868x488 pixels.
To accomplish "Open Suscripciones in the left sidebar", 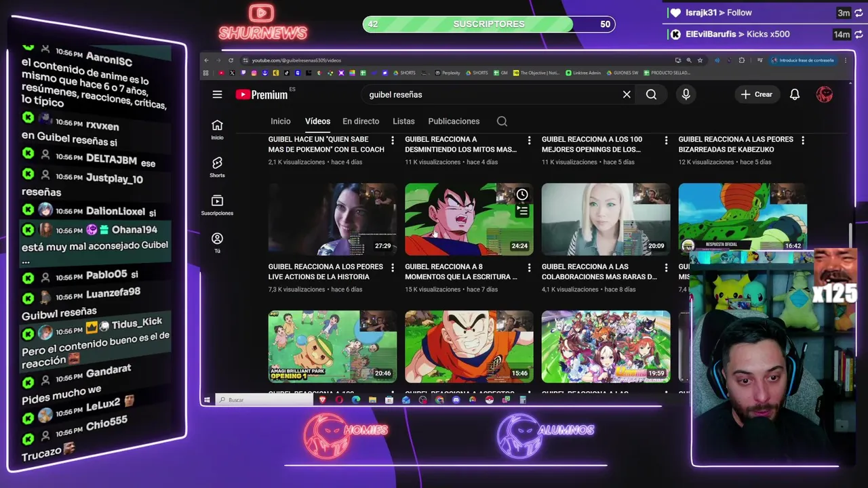I will coord(217,205).
